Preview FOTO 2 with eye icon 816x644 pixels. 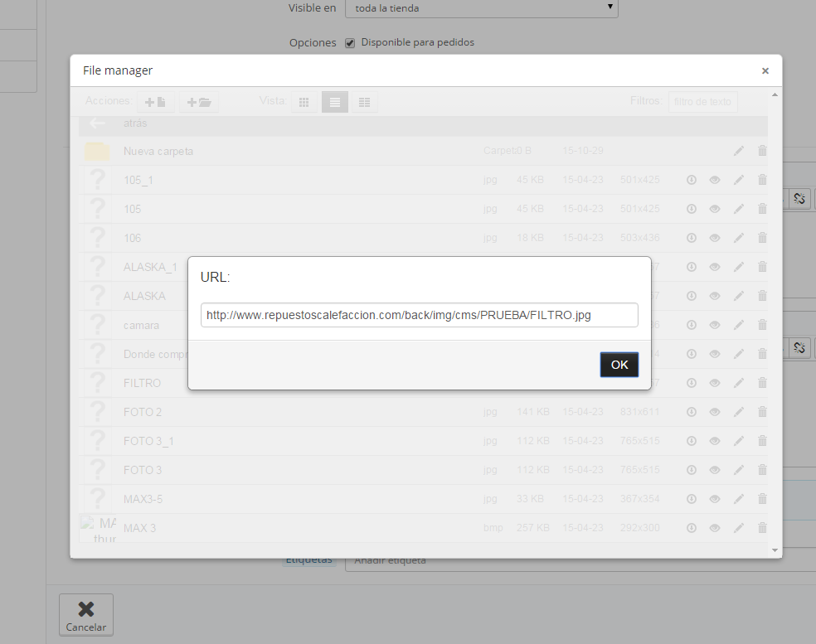tap(715, 412)
